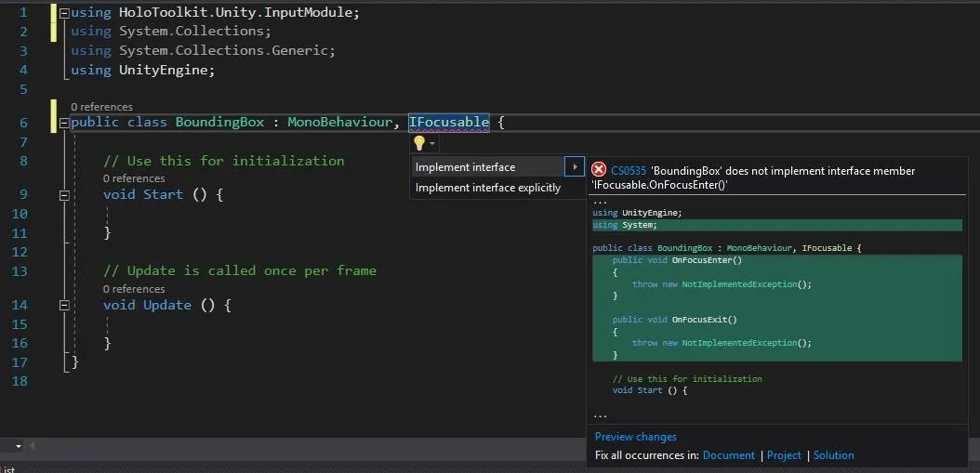Viewport: 980px width, 473px height.
Task: Click MonoBehaviour in the class declaration
Action: (340, 122)
